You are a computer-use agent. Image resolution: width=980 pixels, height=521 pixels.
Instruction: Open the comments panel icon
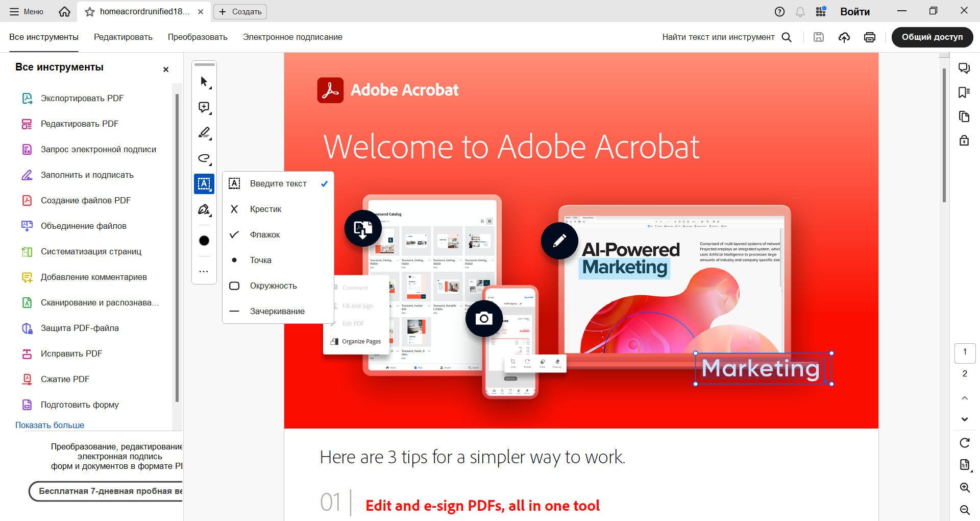point(964,68)
